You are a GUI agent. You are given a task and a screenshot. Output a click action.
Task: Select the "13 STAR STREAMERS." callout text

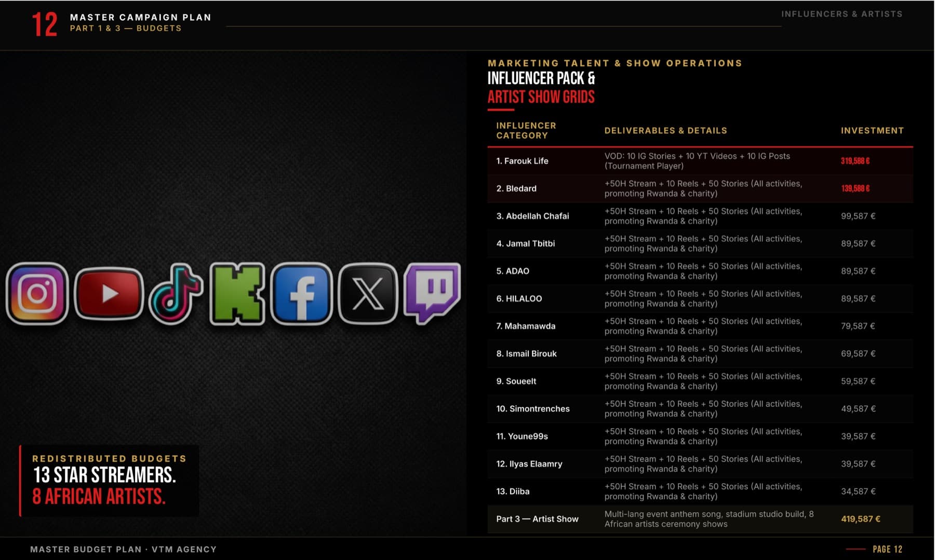104,475
